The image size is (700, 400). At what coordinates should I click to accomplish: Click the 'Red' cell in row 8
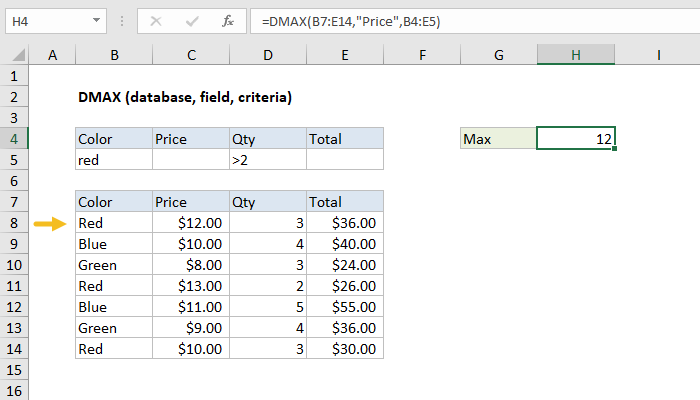(114, 223)
